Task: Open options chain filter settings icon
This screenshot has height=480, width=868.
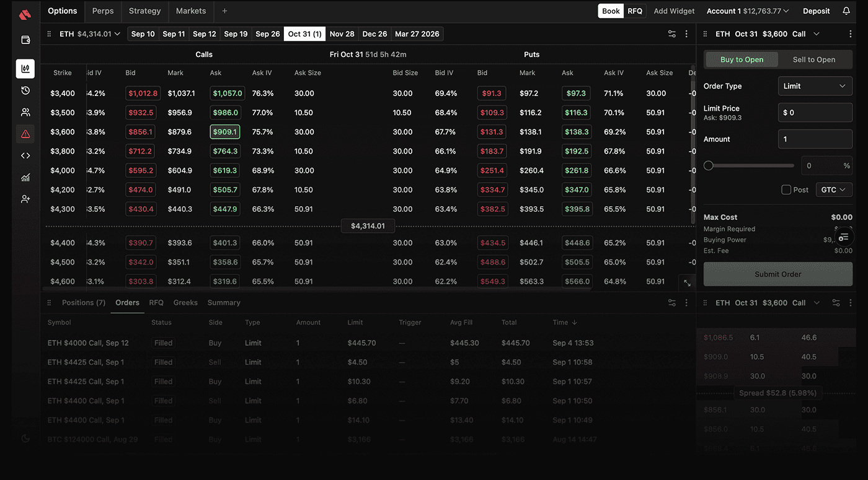Action: click(x=671, y=34)
